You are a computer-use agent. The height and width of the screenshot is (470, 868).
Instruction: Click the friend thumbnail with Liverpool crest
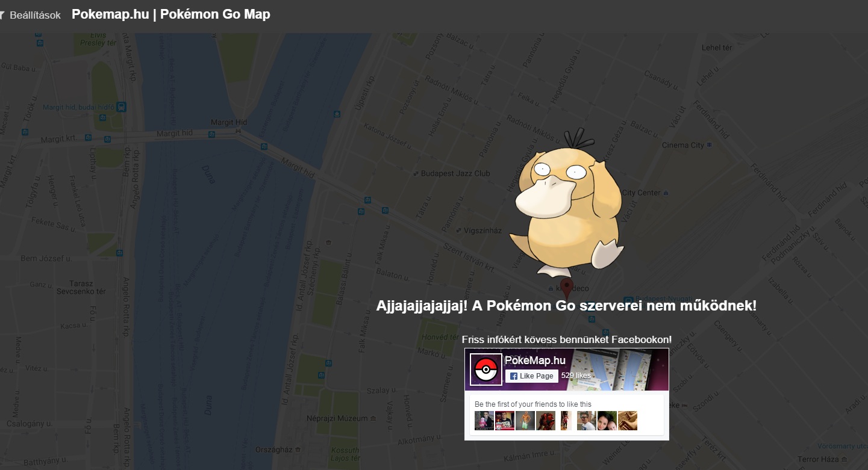tap(505, 421)
